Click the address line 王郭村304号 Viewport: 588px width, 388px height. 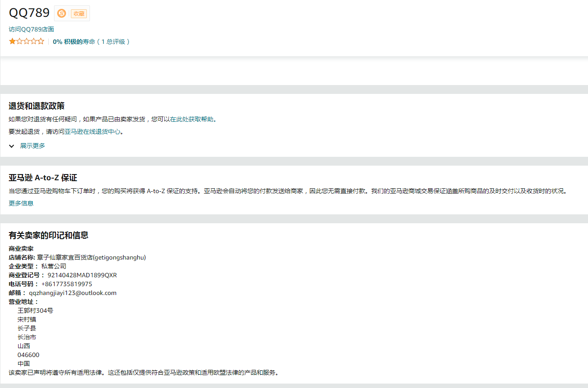pyautogui.click(x=35, y=310)
